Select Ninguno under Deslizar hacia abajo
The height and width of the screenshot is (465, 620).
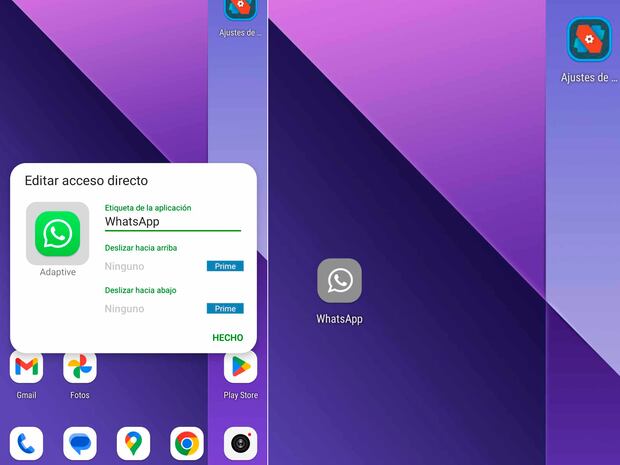pyautogui.click(x=125, y=309)
